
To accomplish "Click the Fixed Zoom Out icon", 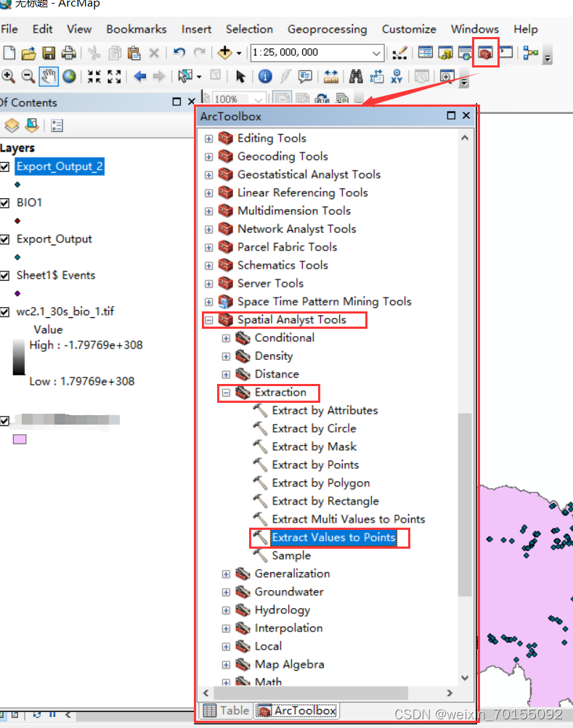I will [x=114, y=76].
